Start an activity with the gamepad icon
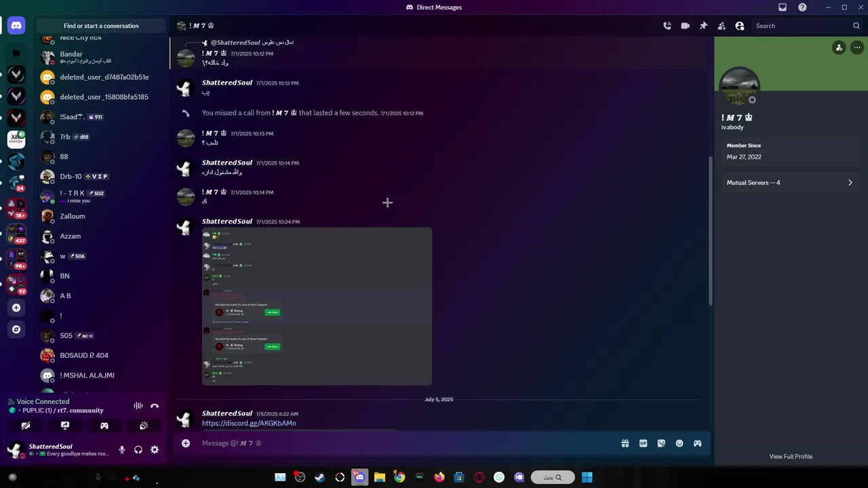The image size is (868, 488). (104, 426)
